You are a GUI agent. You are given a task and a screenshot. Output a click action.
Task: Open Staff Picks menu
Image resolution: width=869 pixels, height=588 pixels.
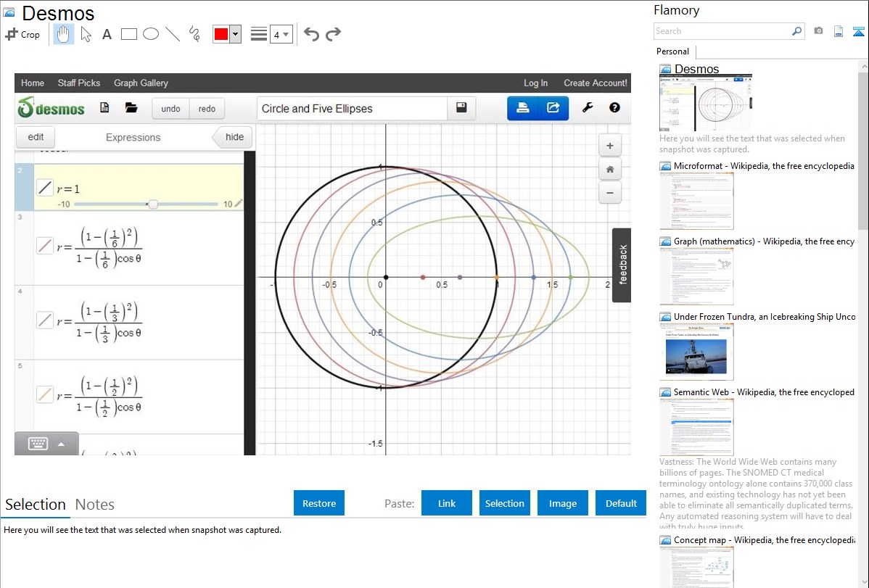click(x=79, y=83)
